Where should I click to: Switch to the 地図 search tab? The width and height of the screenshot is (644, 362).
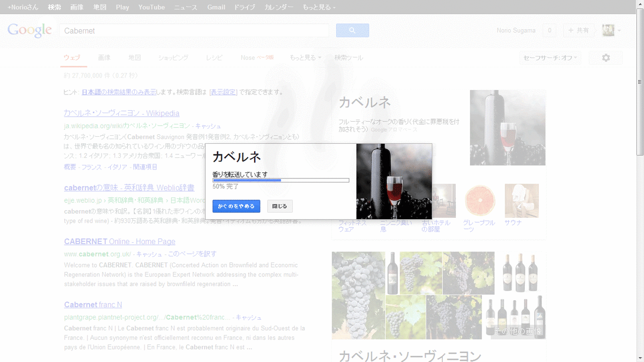click(x=134, y=58)
